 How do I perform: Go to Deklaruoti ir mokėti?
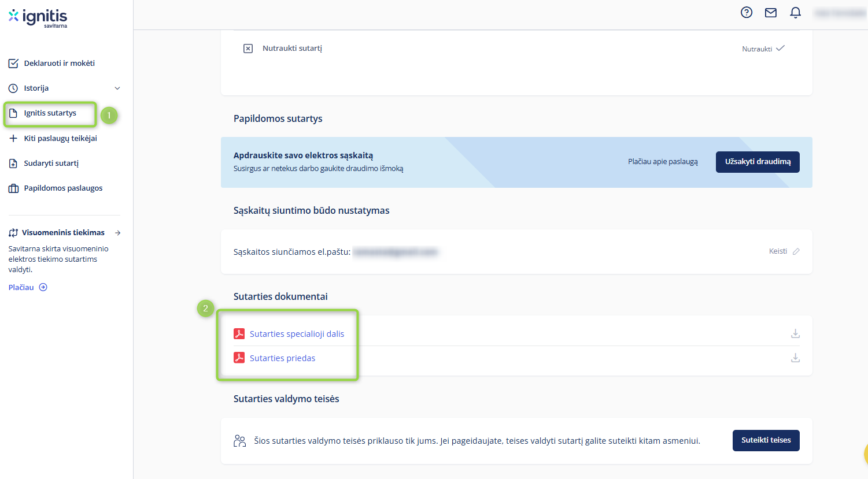(x=59, y=64)
